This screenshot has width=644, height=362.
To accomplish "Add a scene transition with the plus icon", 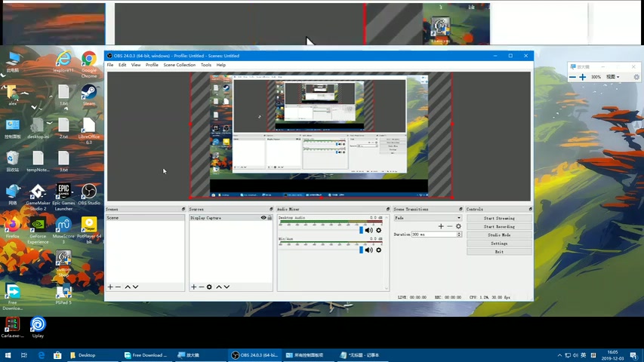I will [x=441, y=226].
